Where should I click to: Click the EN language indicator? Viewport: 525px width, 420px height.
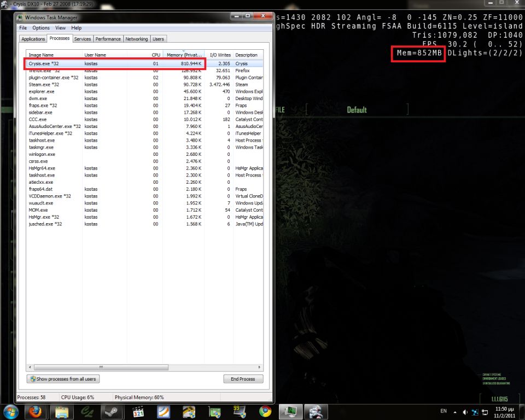pyautogui.click(x=444, y=411)
